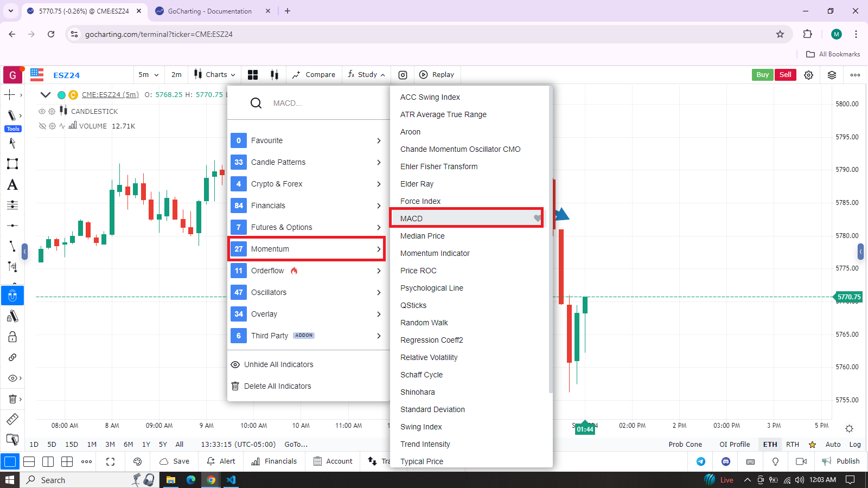Click the 5770.75 current price label
Viewport: 868px width, 488px height.
848,297
